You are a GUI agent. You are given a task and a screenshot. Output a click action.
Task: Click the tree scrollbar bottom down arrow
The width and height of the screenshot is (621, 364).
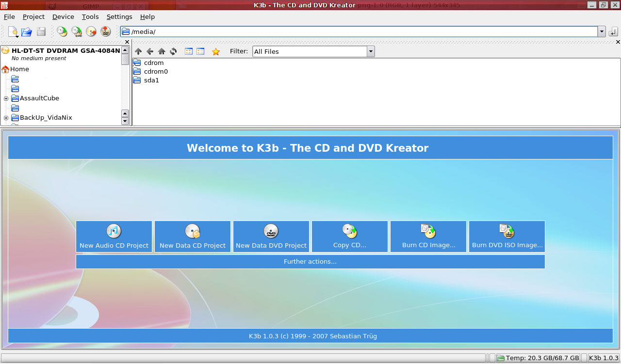[x=125, y=121]
